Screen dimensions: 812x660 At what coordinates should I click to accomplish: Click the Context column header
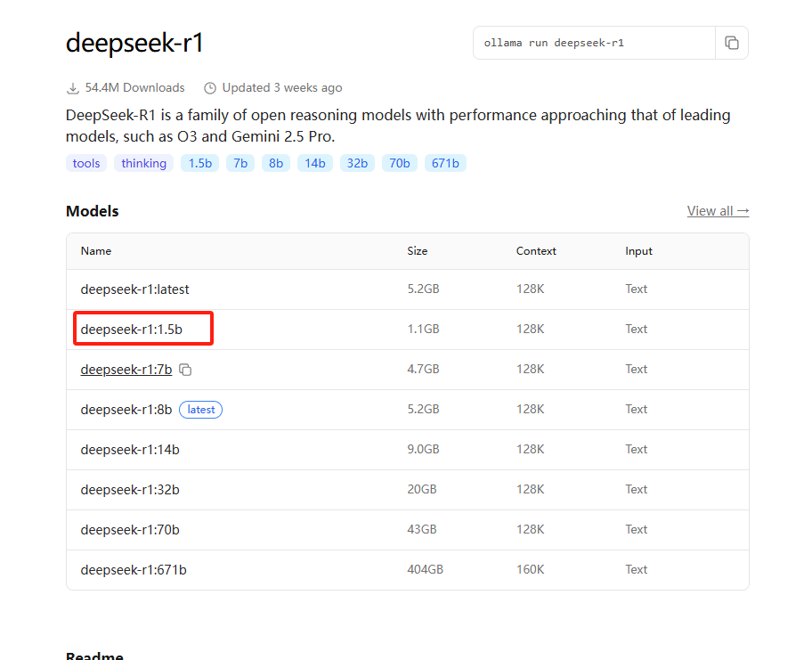[x=536, y=251]
